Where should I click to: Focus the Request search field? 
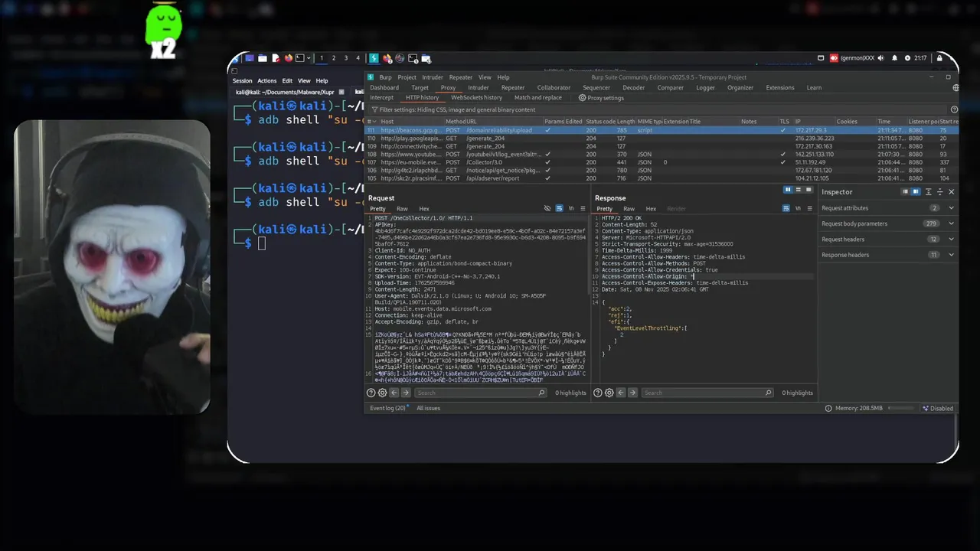pyautogui.click(x=479, y=393)
